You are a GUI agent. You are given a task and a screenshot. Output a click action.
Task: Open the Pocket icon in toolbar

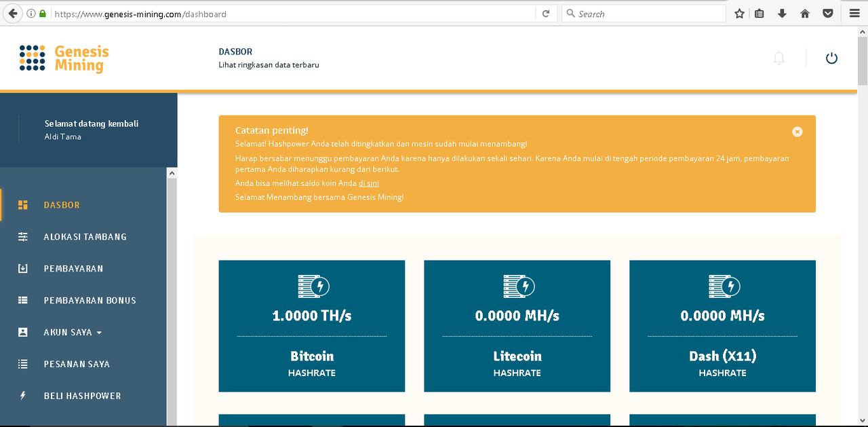[828, 14]
